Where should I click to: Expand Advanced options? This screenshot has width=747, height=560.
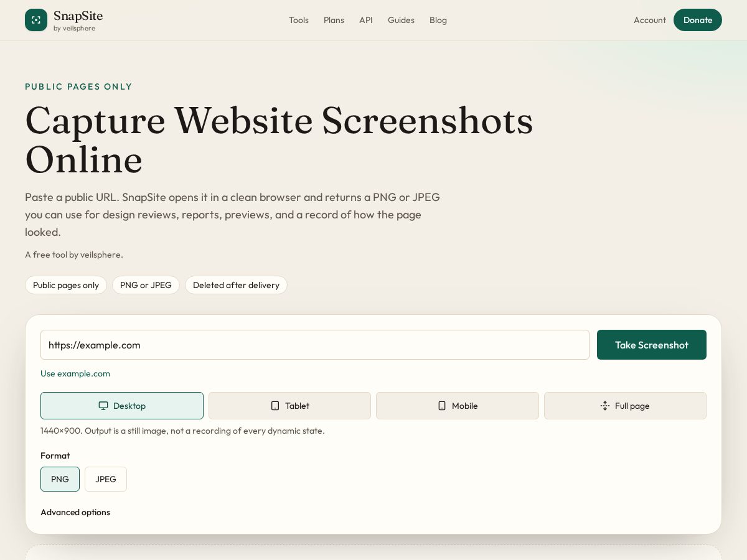point(75,512)
